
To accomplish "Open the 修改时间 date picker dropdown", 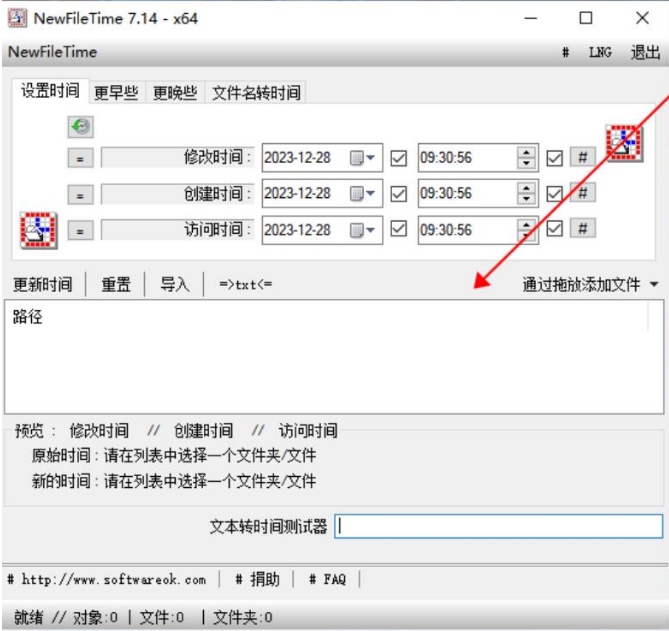I will pyautogui.click(x=362, y=158).
